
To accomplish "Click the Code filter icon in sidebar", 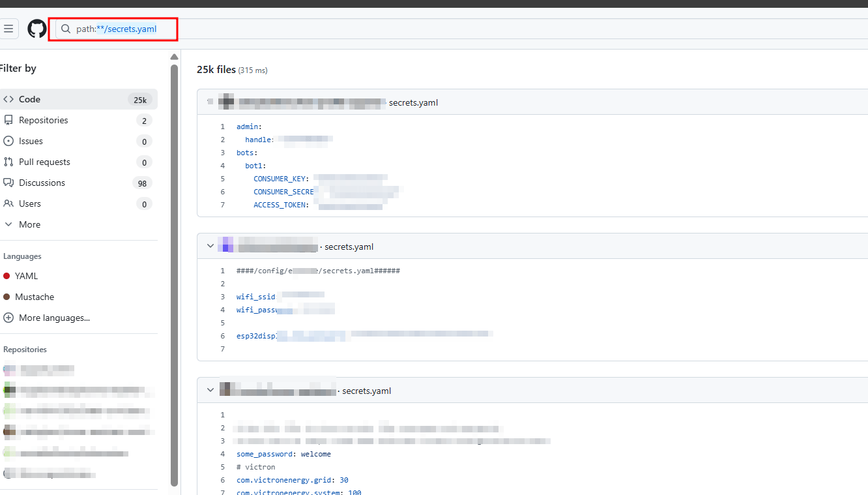I will point(9,98).
